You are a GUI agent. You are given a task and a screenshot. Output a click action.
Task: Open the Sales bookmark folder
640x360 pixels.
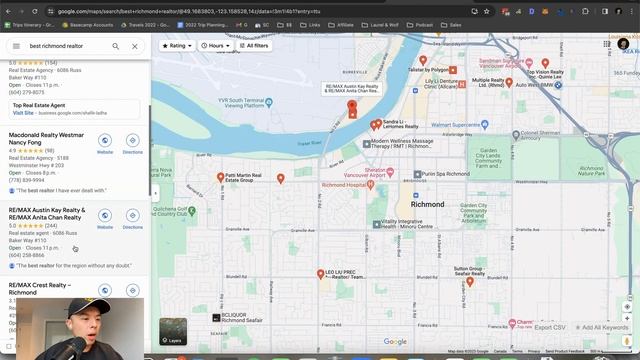pyautogui.click(x=451, y=25)
